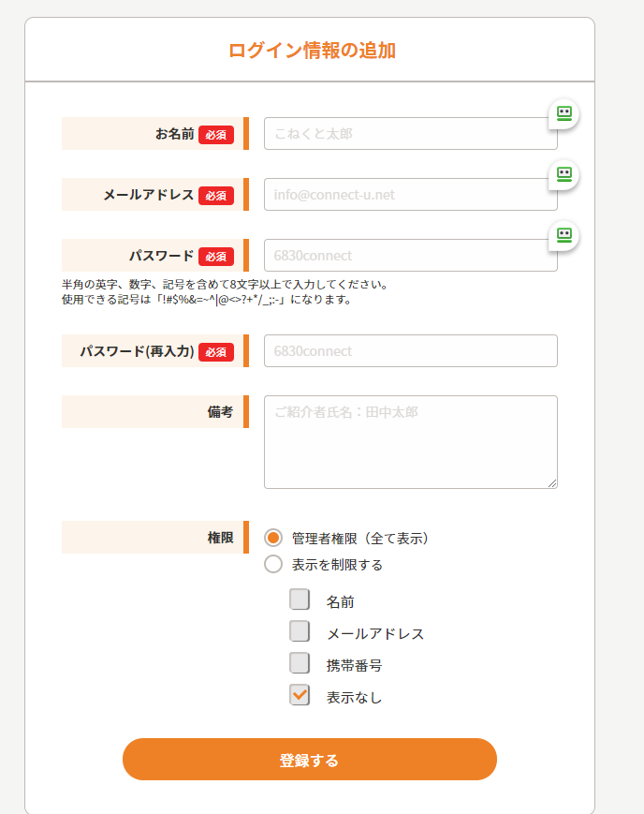Tick the メールアドレス checkbox under permissions
The height and width of the screenshot is (814, 644).
click(x=300, y=632)
